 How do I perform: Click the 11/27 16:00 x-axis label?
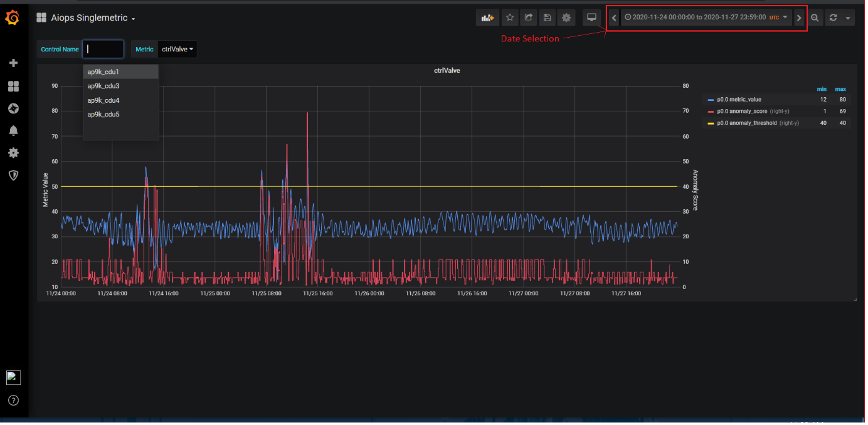pyautogui.click(x=625, y=293)
